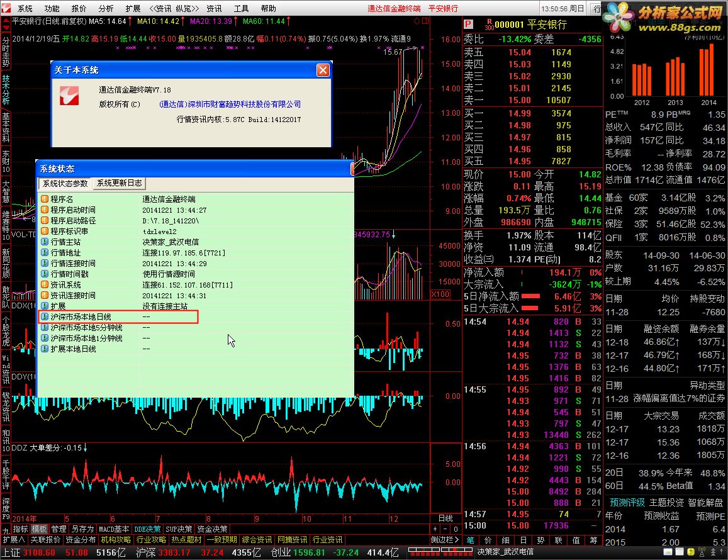Open the 机构攻略 bottom tab
Screen dimensions: 728x560
pos(116,540)
